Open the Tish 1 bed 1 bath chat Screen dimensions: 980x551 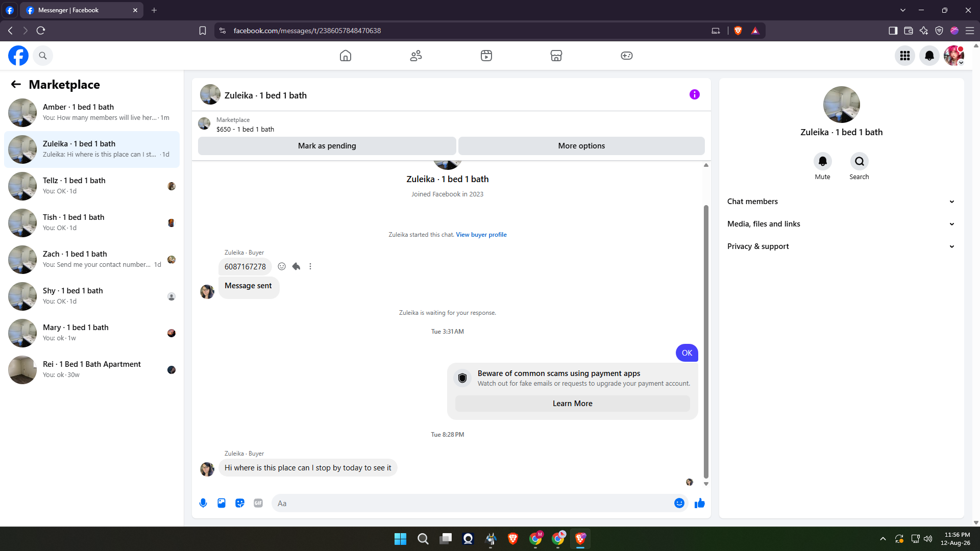click(92, 223)
